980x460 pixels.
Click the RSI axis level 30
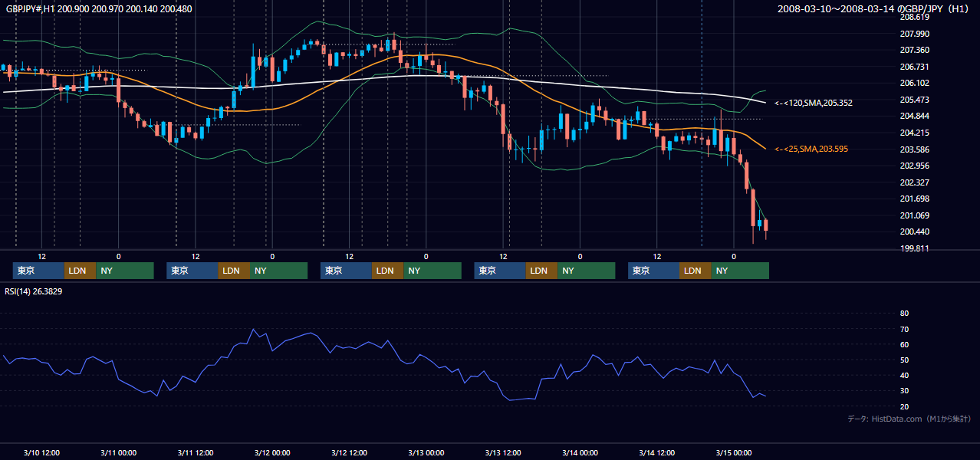pyautogui.click(x=904, y=391)
